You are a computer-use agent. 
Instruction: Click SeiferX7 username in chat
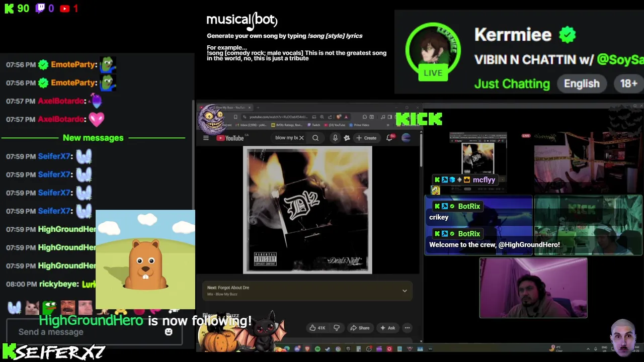(x=54, y=156)
